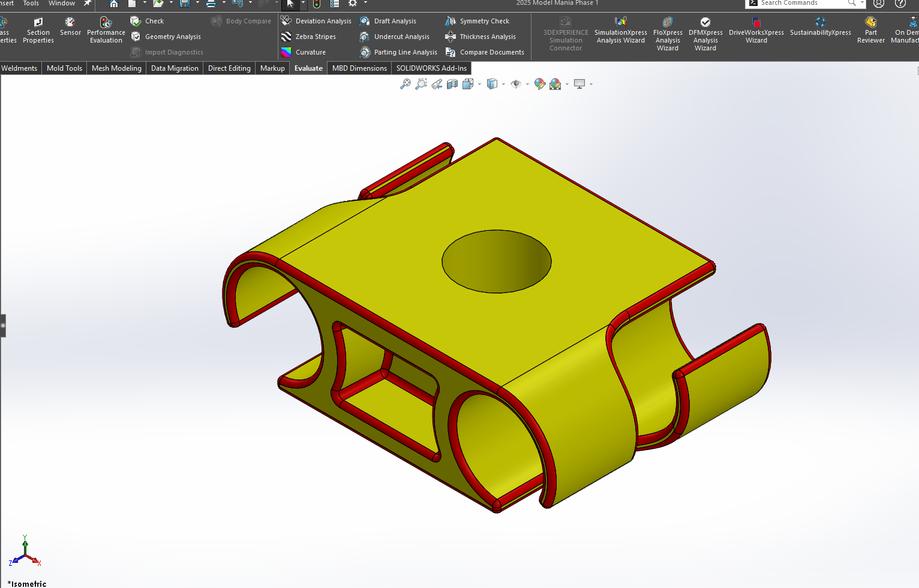Toggle Zebra Stripes display
Image resolution: width=919 pixels, height=588 pixels.
[308, 37]
